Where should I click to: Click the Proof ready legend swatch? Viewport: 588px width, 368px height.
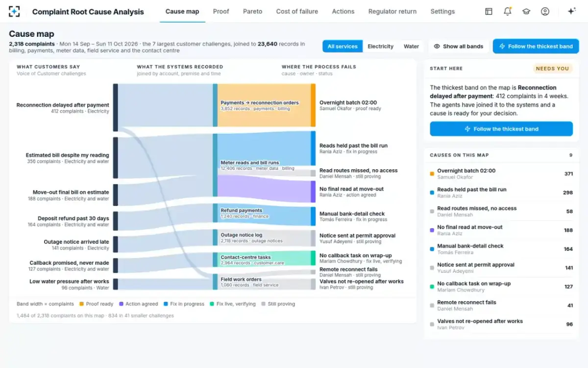pos(81,304)
